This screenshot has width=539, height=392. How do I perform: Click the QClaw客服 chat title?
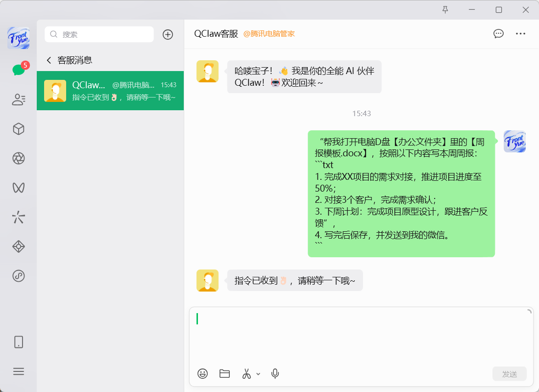(216, 34)
